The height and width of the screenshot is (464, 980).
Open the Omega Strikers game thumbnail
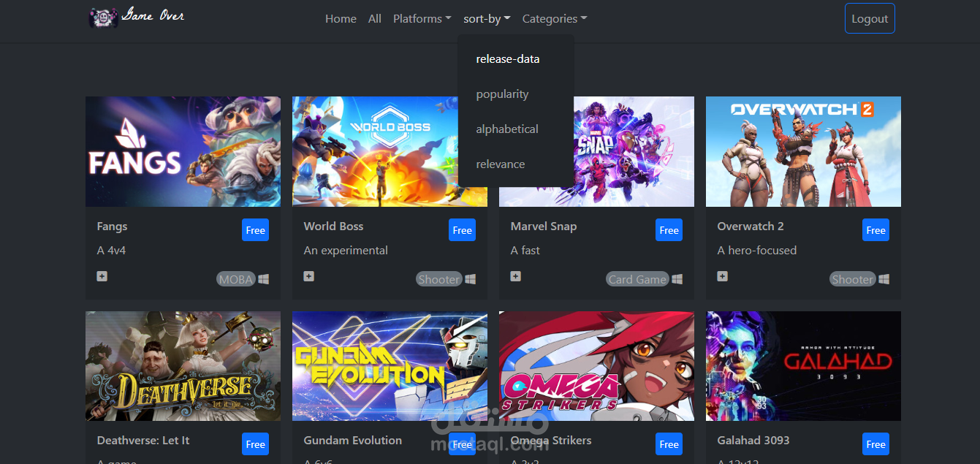(x=596, y=366)
